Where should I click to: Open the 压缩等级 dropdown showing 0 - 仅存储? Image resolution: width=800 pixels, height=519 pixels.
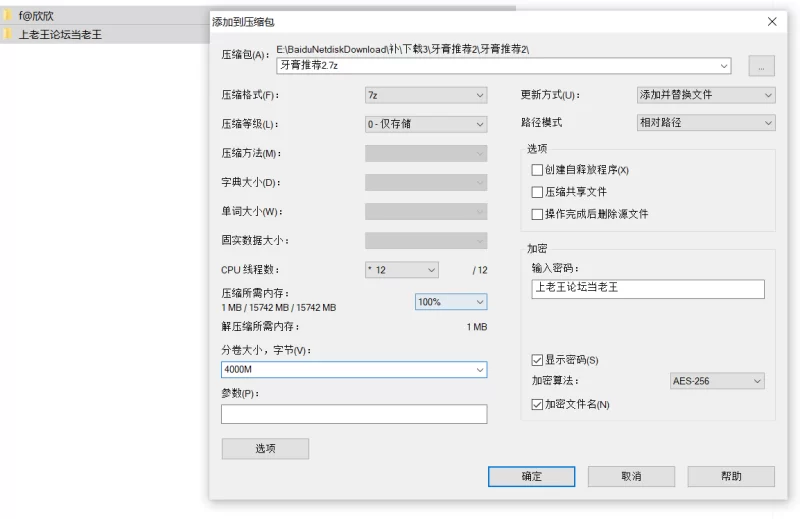tap(426, 124)
